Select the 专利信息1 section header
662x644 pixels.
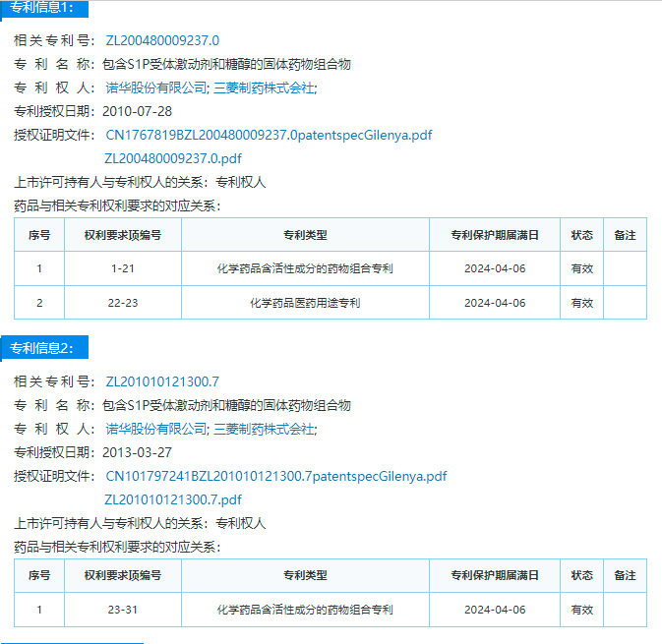point(44,9)
